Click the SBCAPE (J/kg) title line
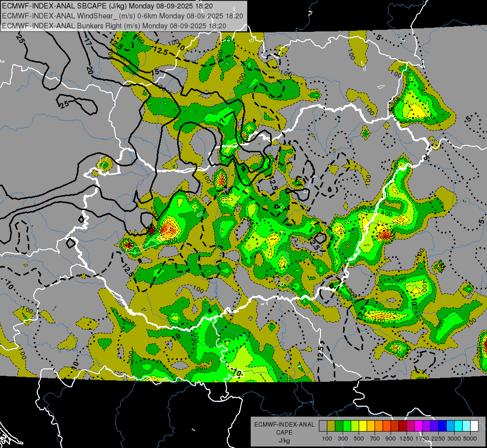The height and width of the screenshot is (448, 487). click(107, 6)
